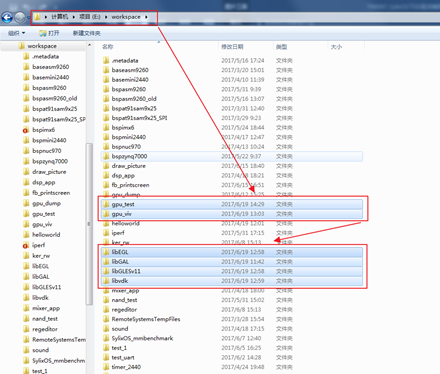440x374 pixels.
Task: Click folder icon of libvdk in file list
Action: click(x=106, y=281)
